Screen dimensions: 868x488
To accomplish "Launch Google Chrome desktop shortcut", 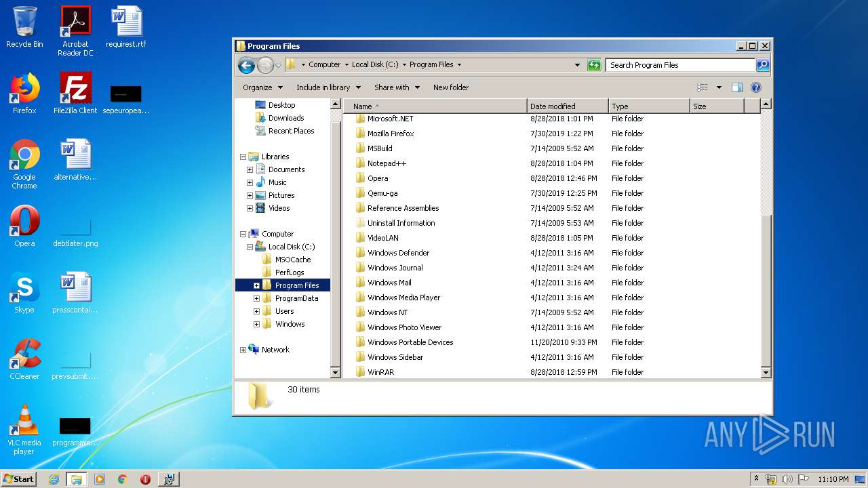I will (24, 164).
